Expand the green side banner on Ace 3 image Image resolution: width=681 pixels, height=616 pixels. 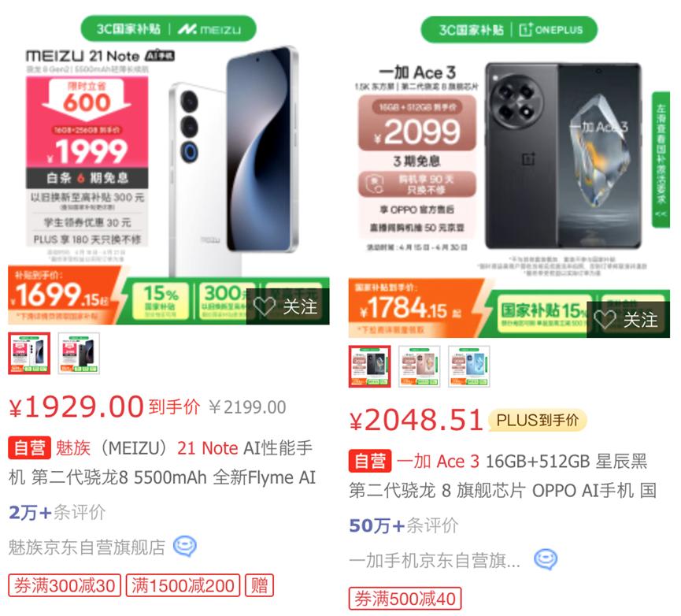pos(661,159)
